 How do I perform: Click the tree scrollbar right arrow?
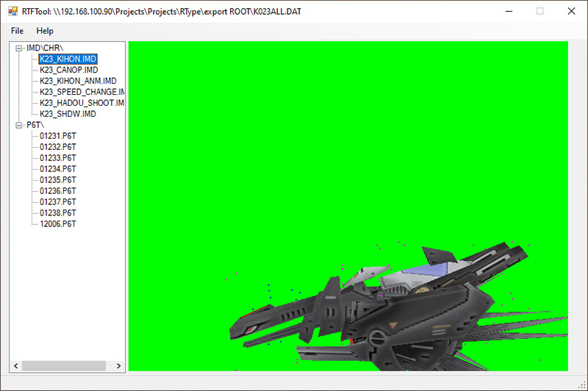(118, 366)
